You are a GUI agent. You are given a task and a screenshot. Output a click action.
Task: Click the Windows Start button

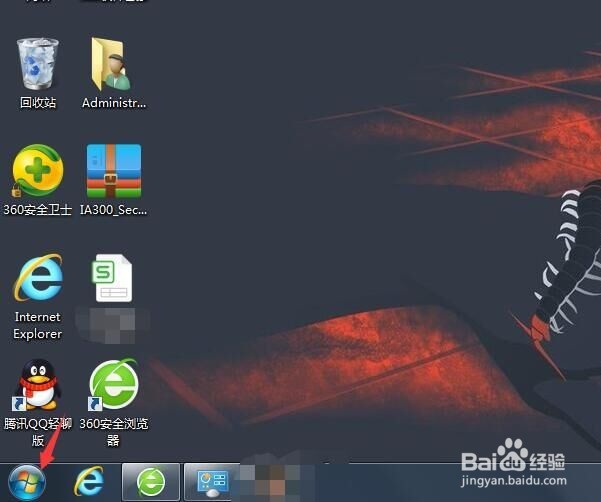[x=27, y=482]
